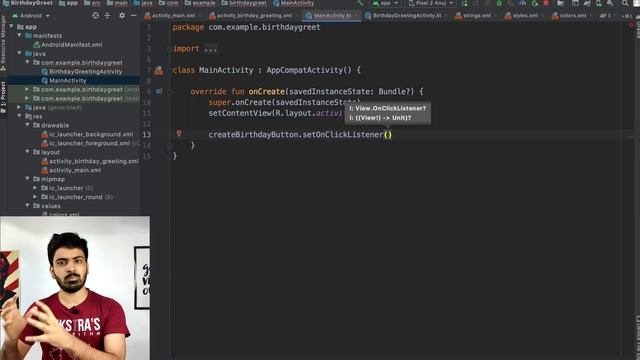Collapse the values folder arrow
The height and width of the screenshot is (360, 640).
click(27, 206)
